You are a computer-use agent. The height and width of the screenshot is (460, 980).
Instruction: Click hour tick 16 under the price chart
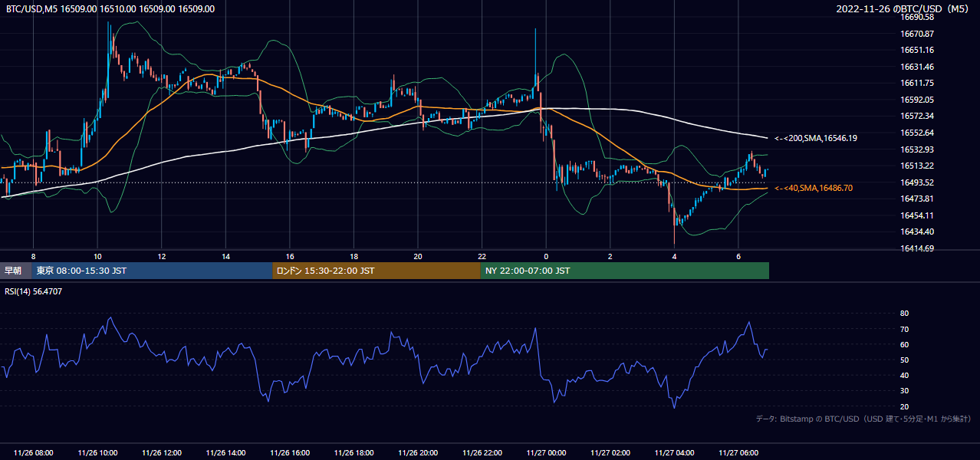point(290,256)
